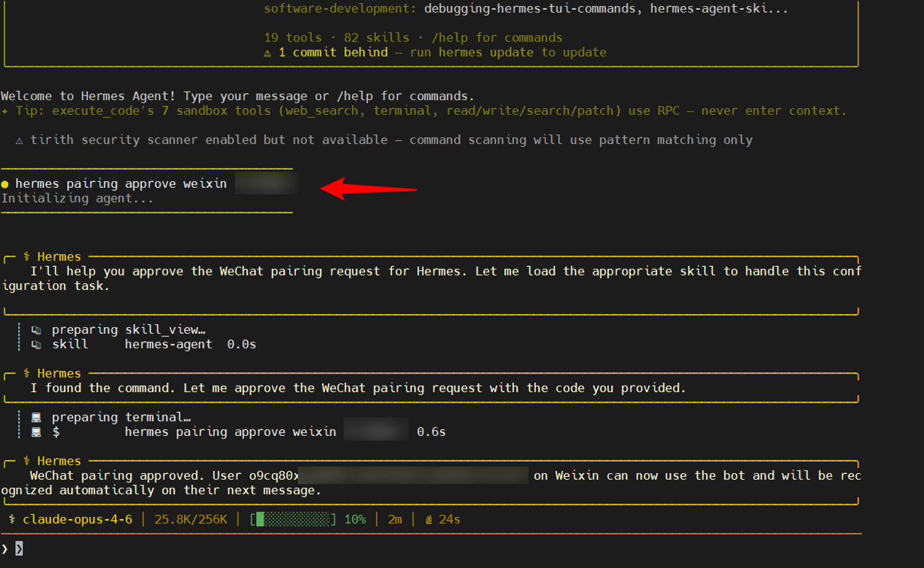Screen dimensions: 924x568
Task: Click the message 'I'll help you approve the WeChat pairing request'
Action: (x=431, y=279)
